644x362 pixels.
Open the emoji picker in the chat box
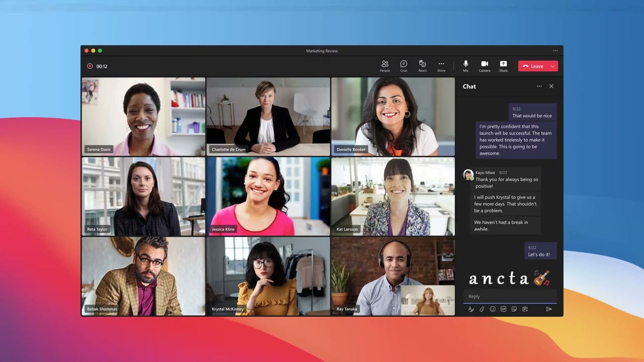click(493, 309)
